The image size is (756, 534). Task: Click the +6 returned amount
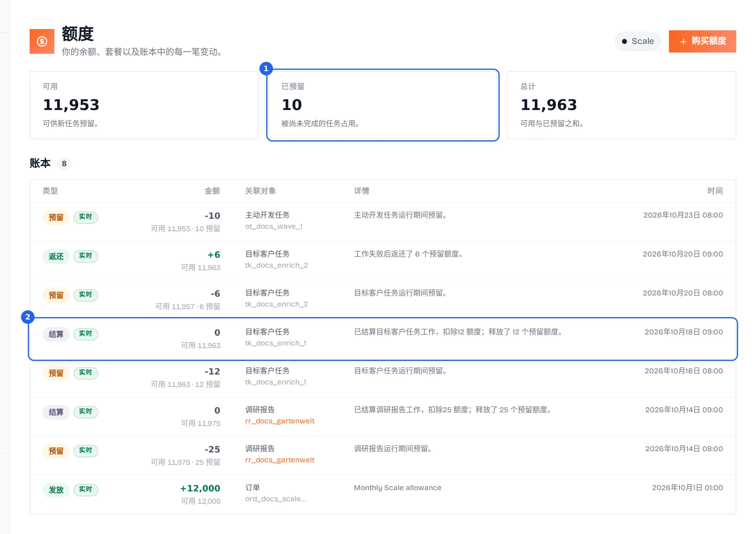(x=214, y=255)
